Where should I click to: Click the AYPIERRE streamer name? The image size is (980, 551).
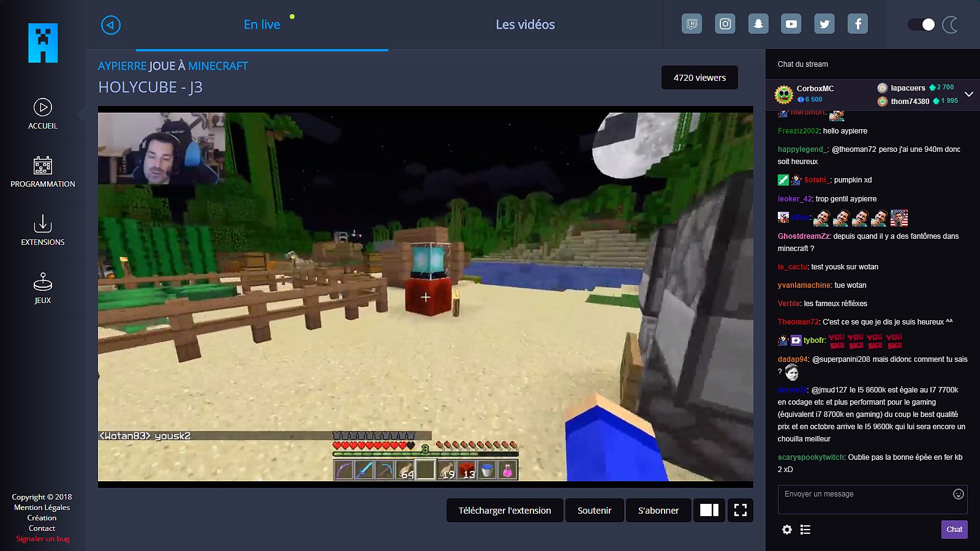122,66
